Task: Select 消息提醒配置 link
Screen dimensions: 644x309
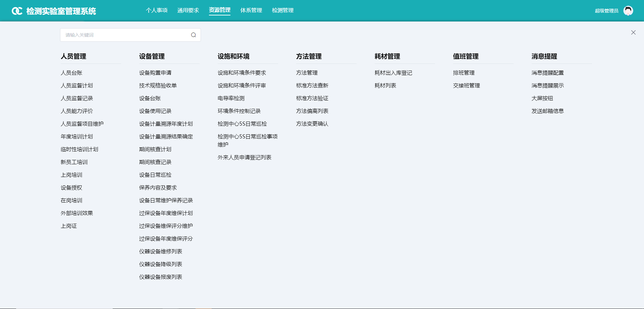Action: pyautogui.click(x=548, y=73)
